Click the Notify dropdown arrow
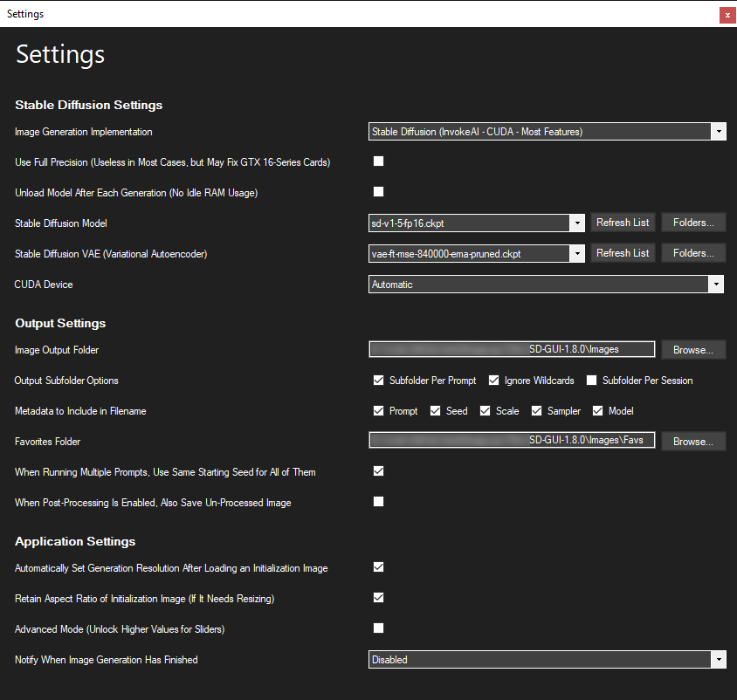 pos(719,660)
